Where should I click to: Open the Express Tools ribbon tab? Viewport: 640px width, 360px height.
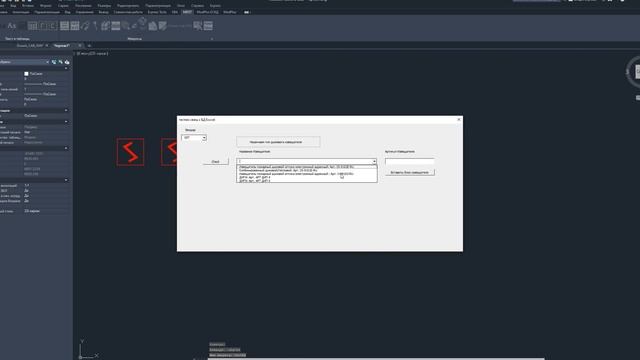pyautogui.click(x=157, y=12)
